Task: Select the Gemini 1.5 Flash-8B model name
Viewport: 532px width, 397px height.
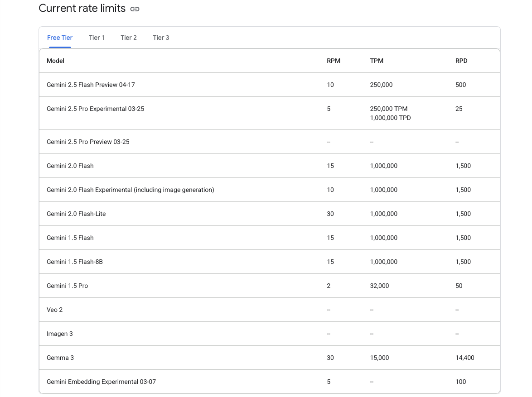Action: pos(75,262)
